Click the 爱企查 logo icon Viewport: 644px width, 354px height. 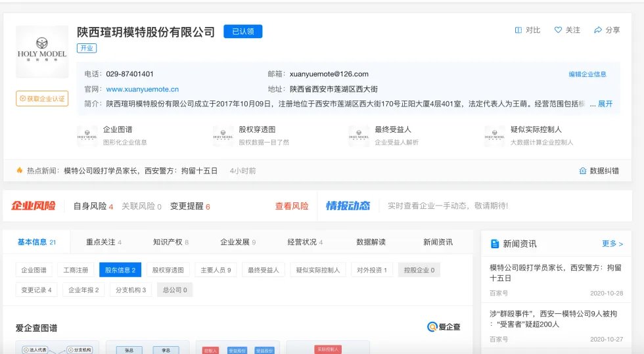pyautogui.click(x=432, y=327)
